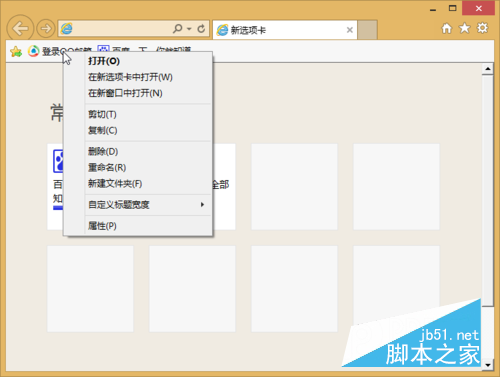
Task: Click the Refresh icon in address bar
Action: click(x=201, y=29)
